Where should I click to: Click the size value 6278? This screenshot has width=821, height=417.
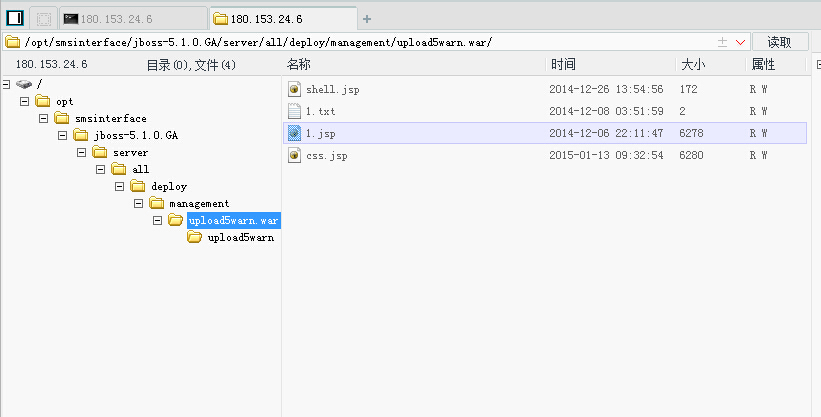click(691, 133)
